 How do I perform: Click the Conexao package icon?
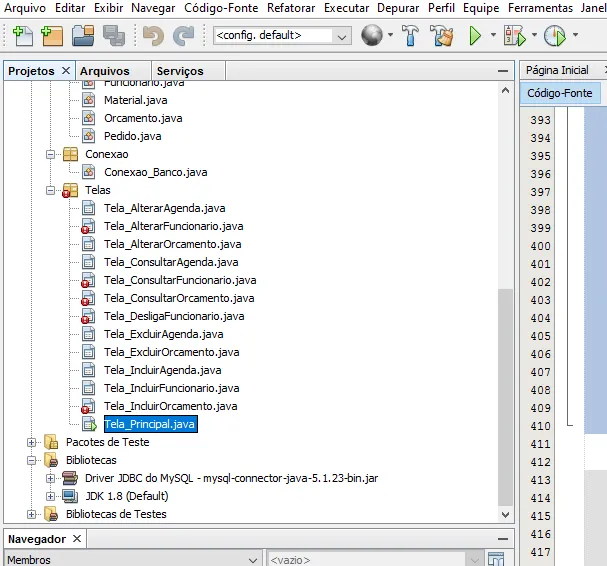tap(70, 154)
